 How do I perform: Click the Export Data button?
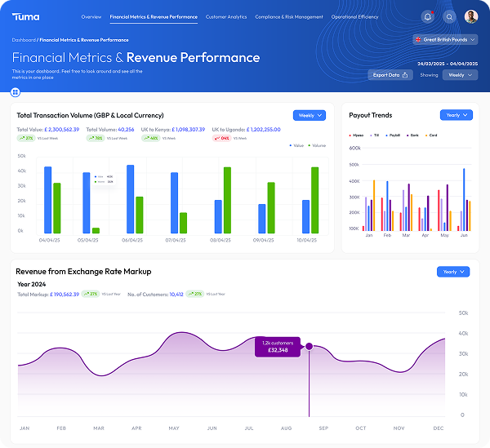click(390, 75)
